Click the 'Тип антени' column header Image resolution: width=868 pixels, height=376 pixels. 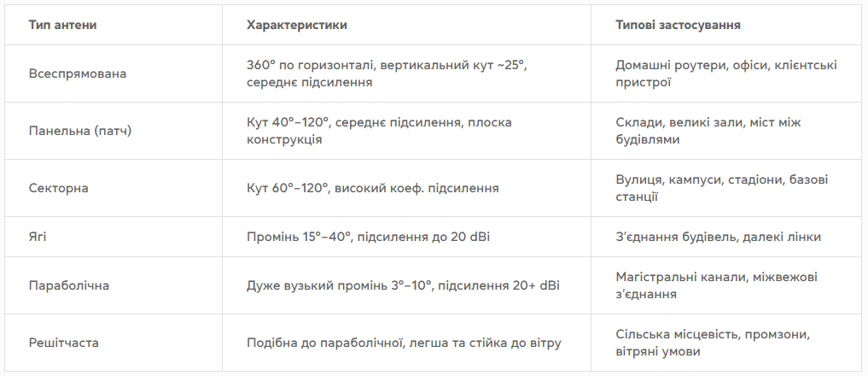coord(62,25)
